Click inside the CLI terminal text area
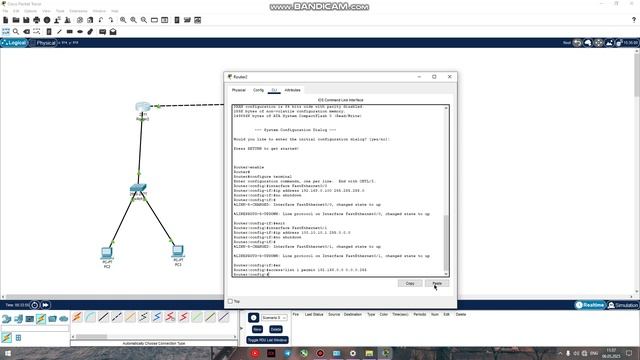The width and height of the screenshot is (640, 360). click(338, 191)
